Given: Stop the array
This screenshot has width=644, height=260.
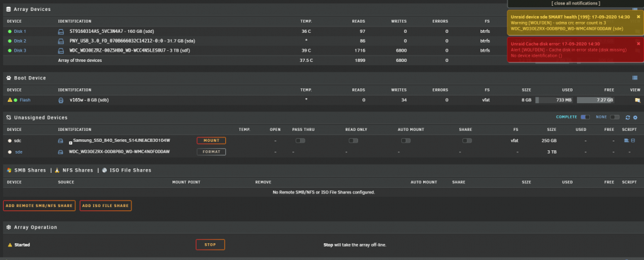Looking at the screenshot, I should click(x=211, y=245).
